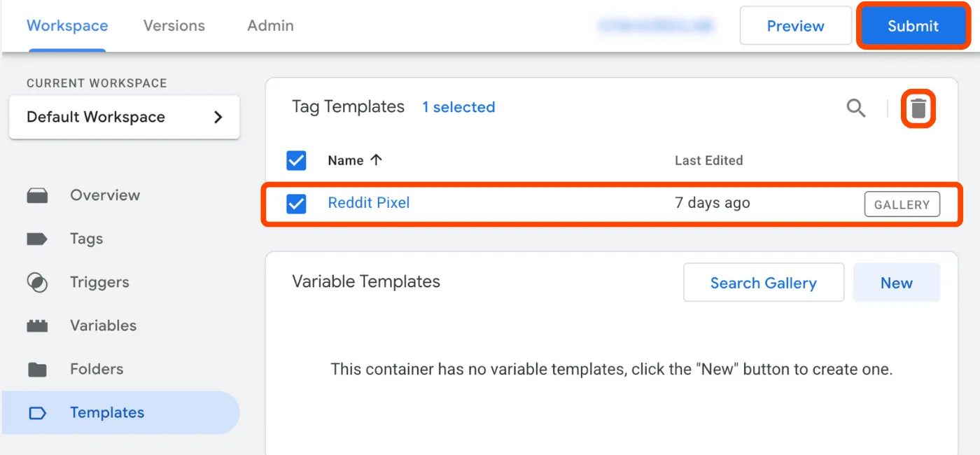Screen dimensions: 980x455
Task: Click the Overview sidebar icon
Action: pos(37,195)
